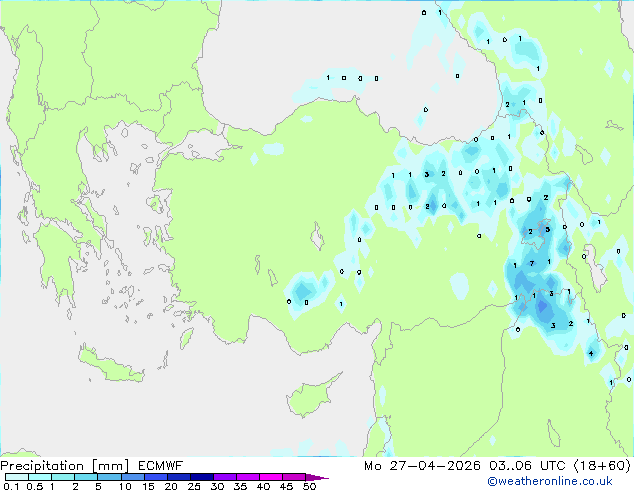Screen dimensions: 634x490
Task: Click the '7' precipitation value on the map
Action: coord(532,263)
